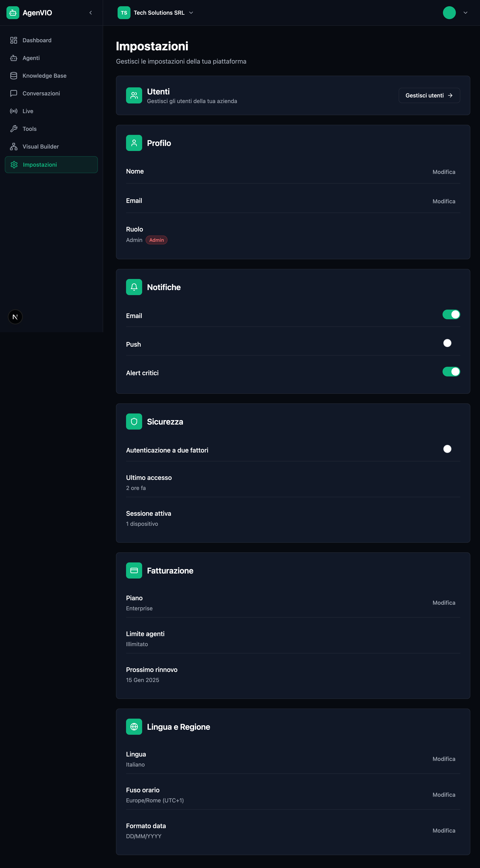Viewport: 480px width, 868px height.
Task: Open the account dropdown at top right
Action: tap(466, 12)
